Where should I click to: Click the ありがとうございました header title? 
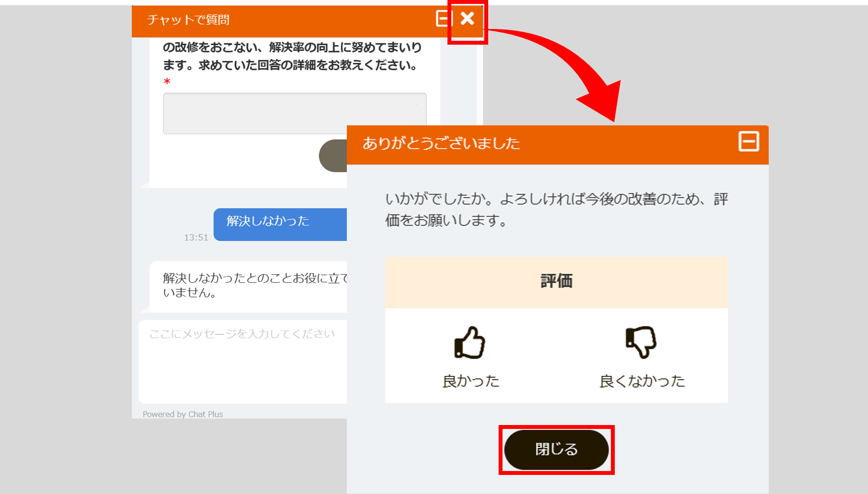[441, 143]
